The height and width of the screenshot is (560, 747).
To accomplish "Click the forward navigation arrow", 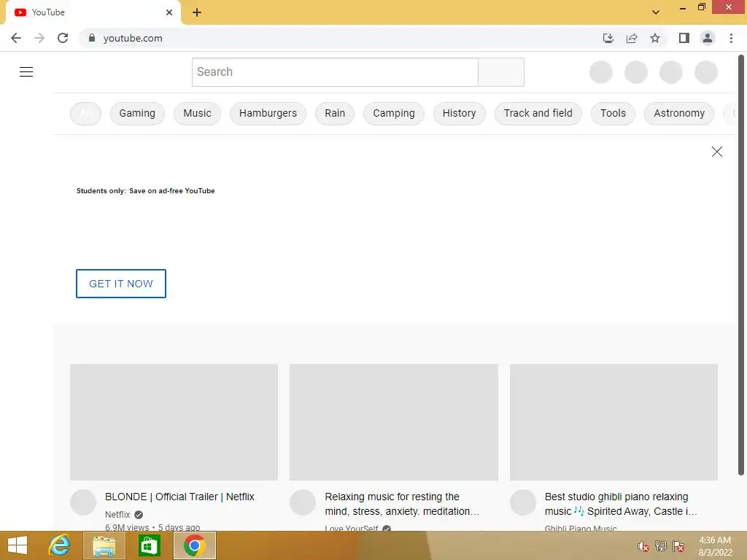I will [39, 38].
